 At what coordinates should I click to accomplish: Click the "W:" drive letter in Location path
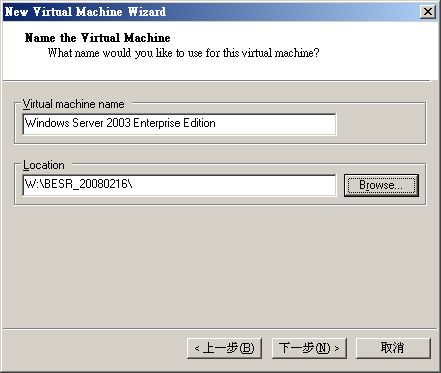coord(31,184)
